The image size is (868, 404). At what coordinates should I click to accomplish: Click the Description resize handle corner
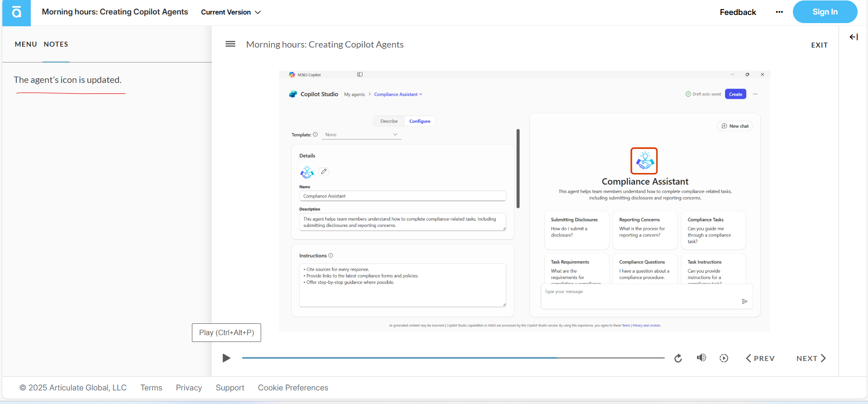(504, 229)
